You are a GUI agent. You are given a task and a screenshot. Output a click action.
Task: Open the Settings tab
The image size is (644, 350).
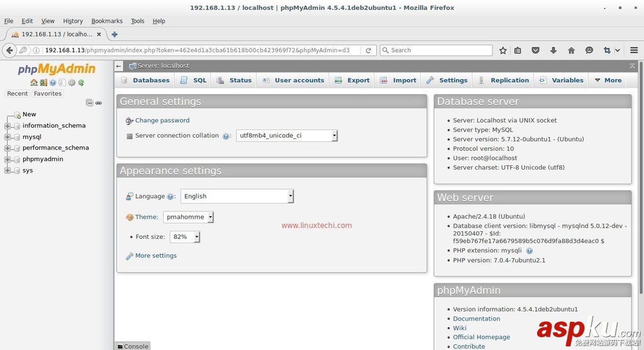pos(447,80)
